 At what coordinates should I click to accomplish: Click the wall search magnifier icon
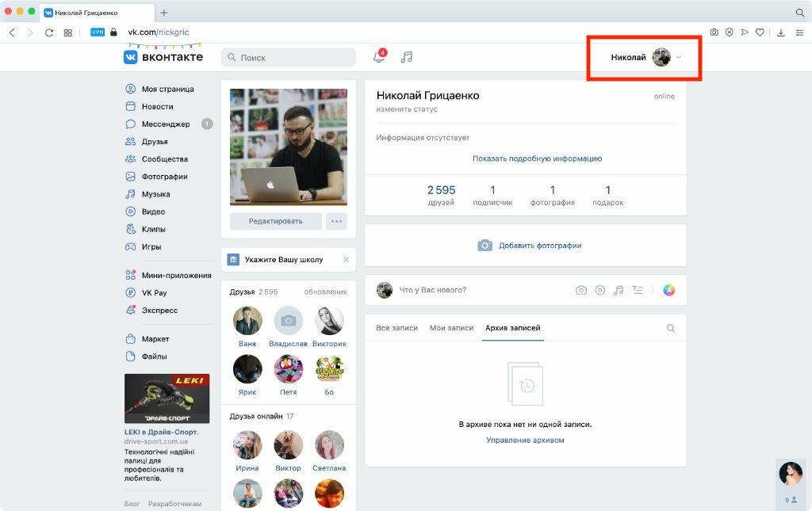tap(671, 328)
